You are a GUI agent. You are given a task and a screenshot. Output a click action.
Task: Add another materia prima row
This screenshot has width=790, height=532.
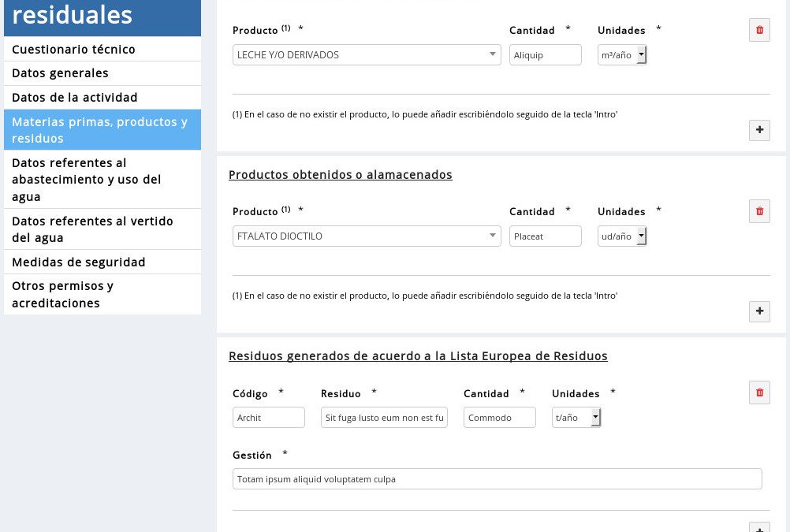pos(758,130)
